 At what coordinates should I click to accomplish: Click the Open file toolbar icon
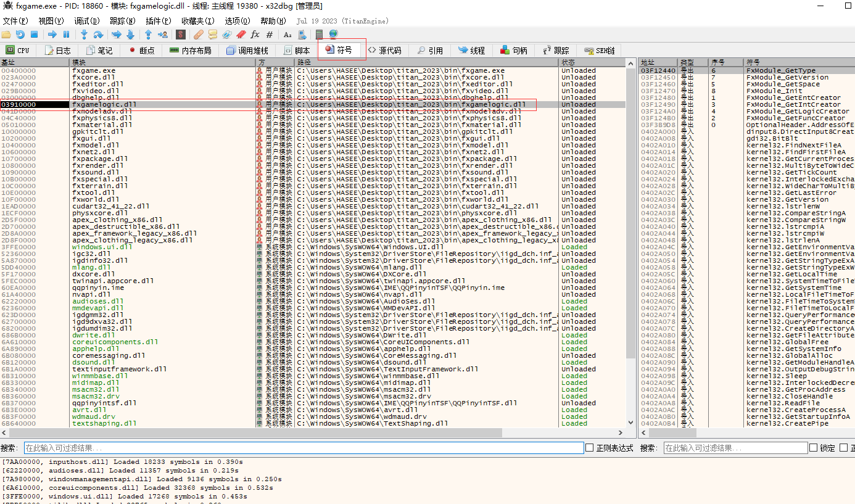[x=6, y=35]
